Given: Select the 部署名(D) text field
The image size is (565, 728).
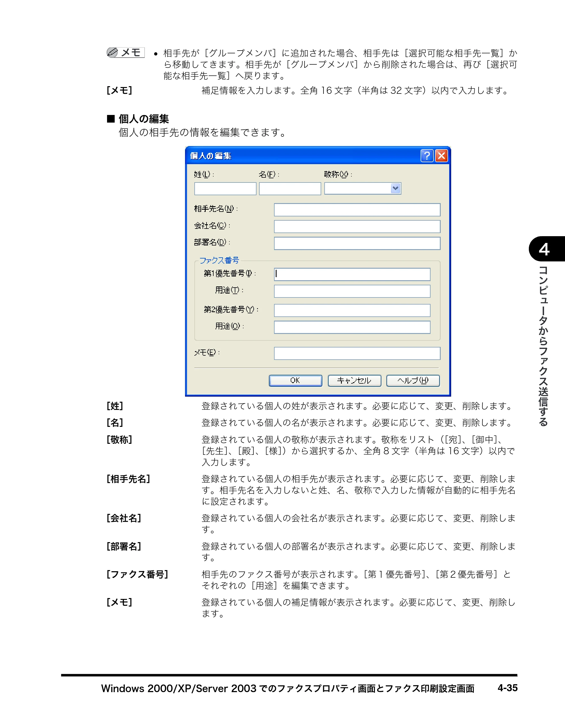Looking at the screenshot, I should [357, 243].
